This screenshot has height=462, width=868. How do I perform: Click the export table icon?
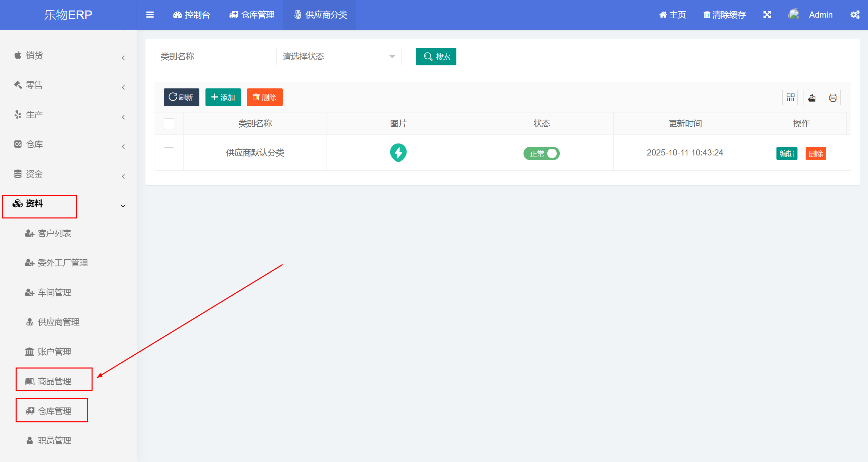(811, 98)
